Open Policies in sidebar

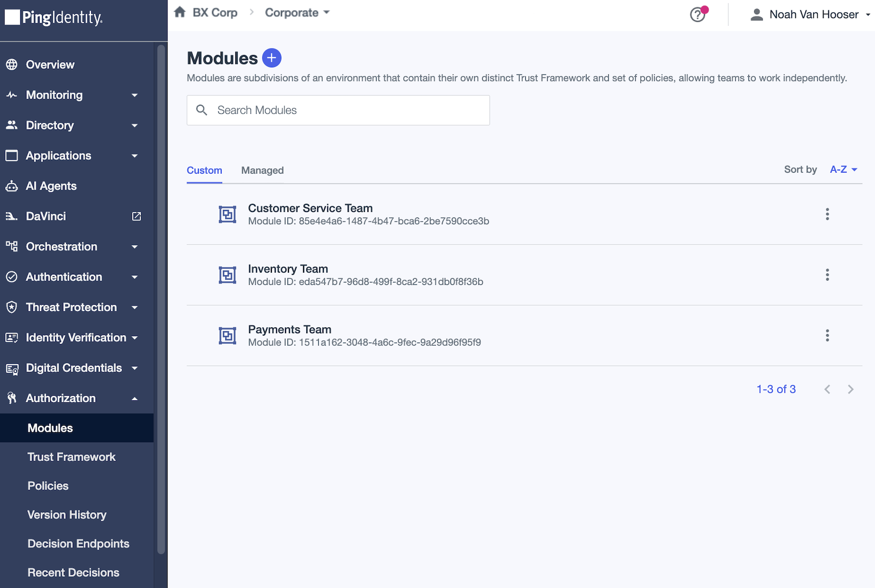tap(77, 486)
